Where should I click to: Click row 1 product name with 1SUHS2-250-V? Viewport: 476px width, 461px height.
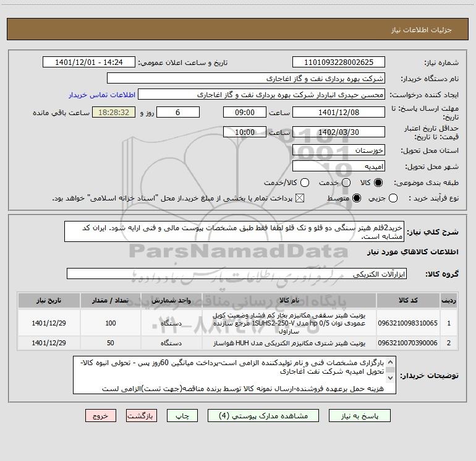tap(289, 323)
